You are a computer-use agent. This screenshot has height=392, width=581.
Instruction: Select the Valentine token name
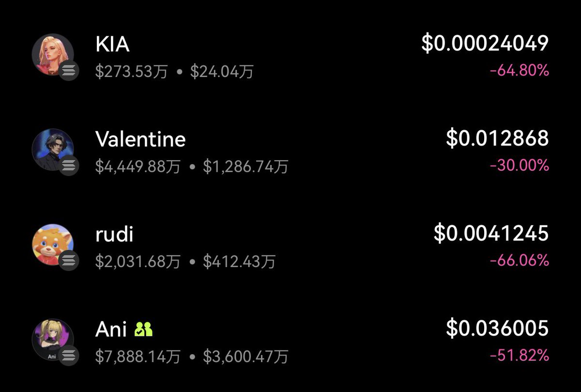click(x=140, y=139)
